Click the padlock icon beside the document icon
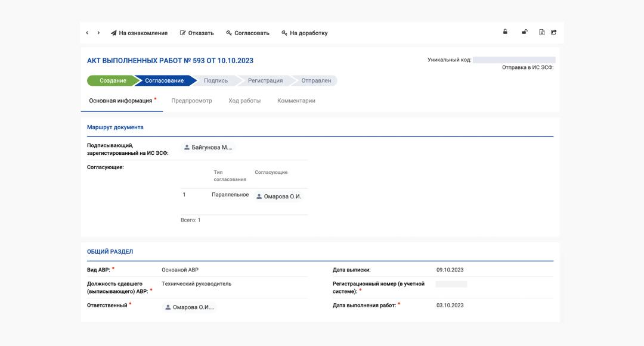 (x=525, y=32)
